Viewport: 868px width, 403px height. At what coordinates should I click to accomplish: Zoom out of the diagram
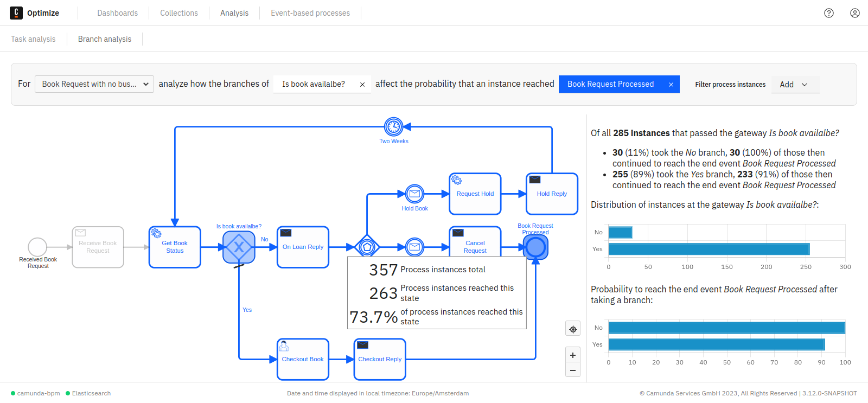[573, 370]
